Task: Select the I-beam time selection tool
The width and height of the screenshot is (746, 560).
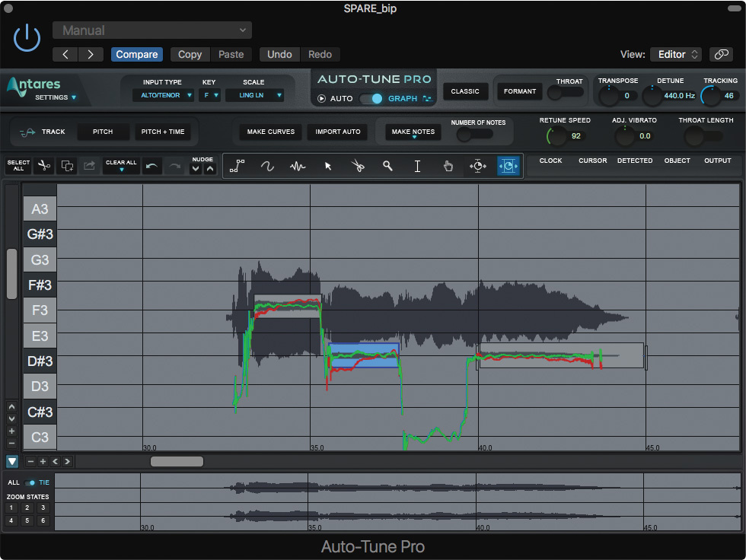Action: tap(417, 166)
